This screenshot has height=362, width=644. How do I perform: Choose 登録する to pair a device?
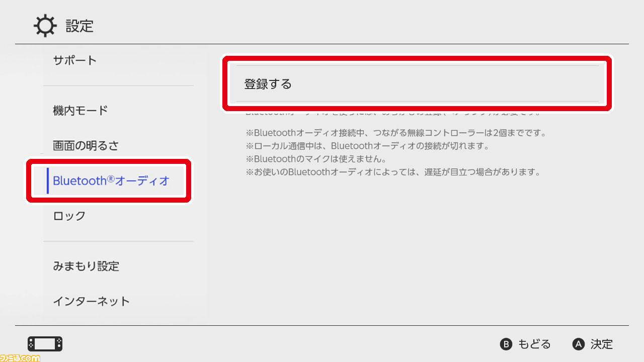(418, 84)
